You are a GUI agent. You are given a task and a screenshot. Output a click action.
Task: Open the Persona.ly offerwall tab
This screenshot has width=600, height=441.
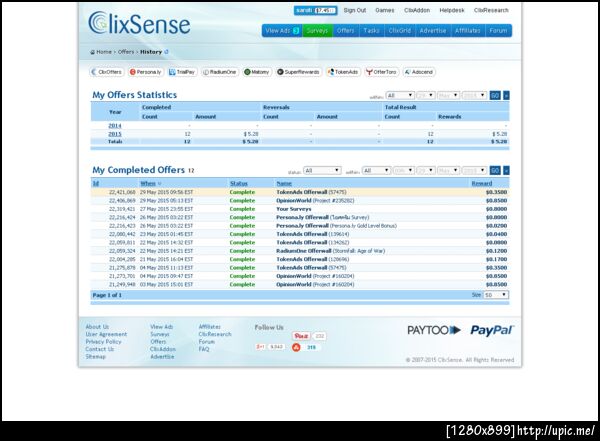pyautogui.click(x=145, y=72)
